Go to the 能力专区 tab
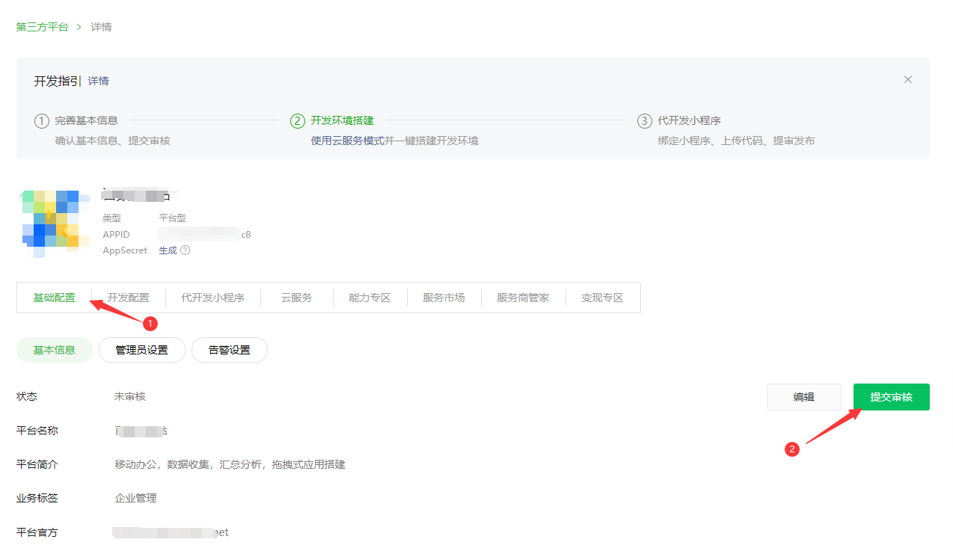This screenshot has width=953, height=560. tap(370, 298)
